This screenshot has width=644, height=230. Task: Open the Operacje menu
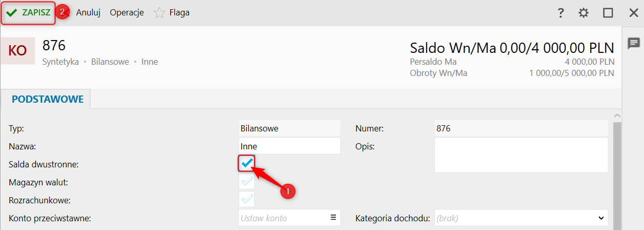click(x=127, y=12)
